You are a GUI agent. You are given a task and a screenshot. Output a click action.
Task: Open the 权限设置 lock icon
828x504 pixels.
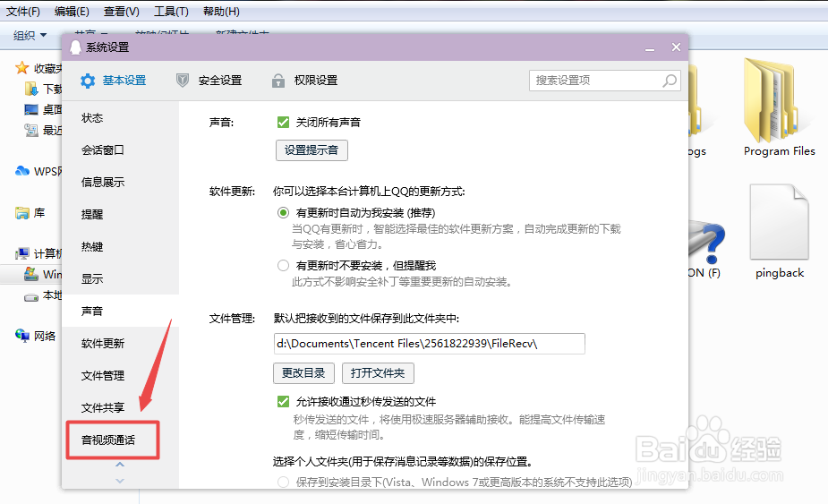(278, 81)
